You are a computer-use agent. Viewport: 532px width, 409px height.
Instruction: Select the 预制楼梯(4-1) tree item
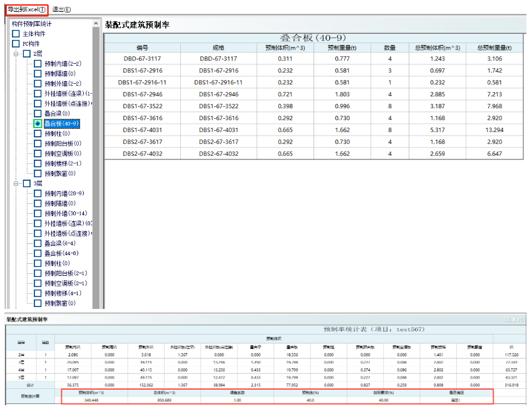click(63, 293)
